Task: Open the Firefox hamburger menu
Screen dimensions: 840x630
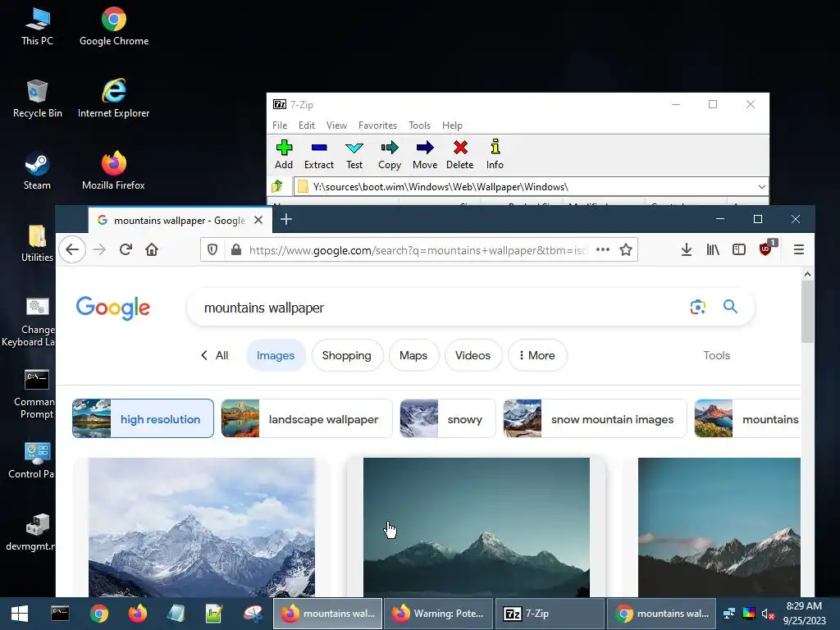Action: tap(799, 249)
